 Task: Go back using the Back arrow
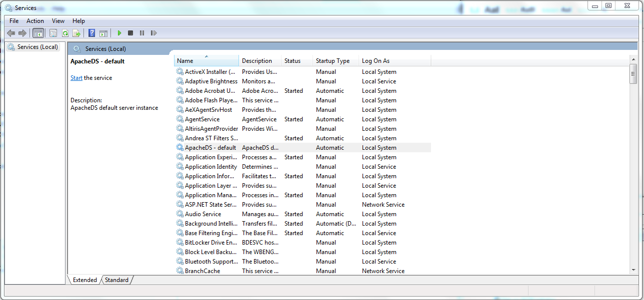click(x=11, y=33)
